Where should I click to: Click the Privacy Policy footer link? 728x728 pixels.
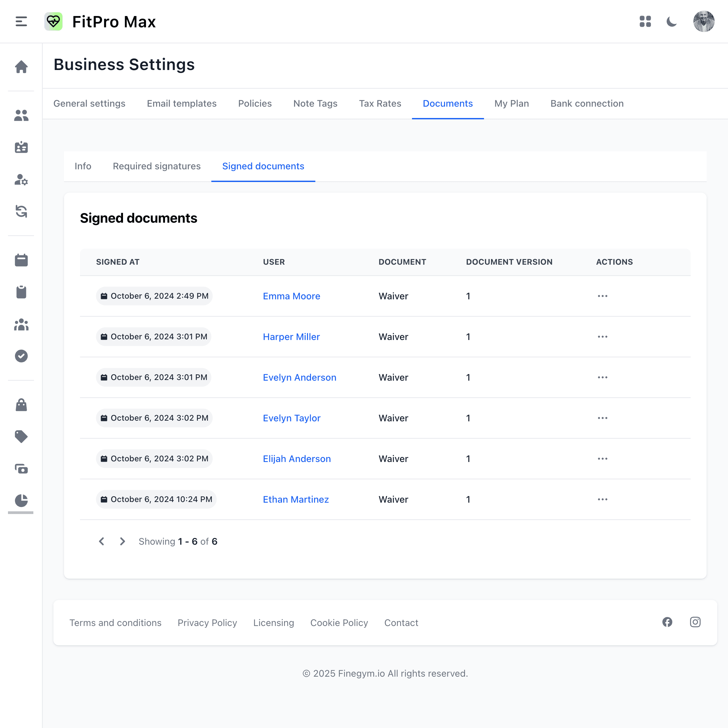tap(207, 623)
